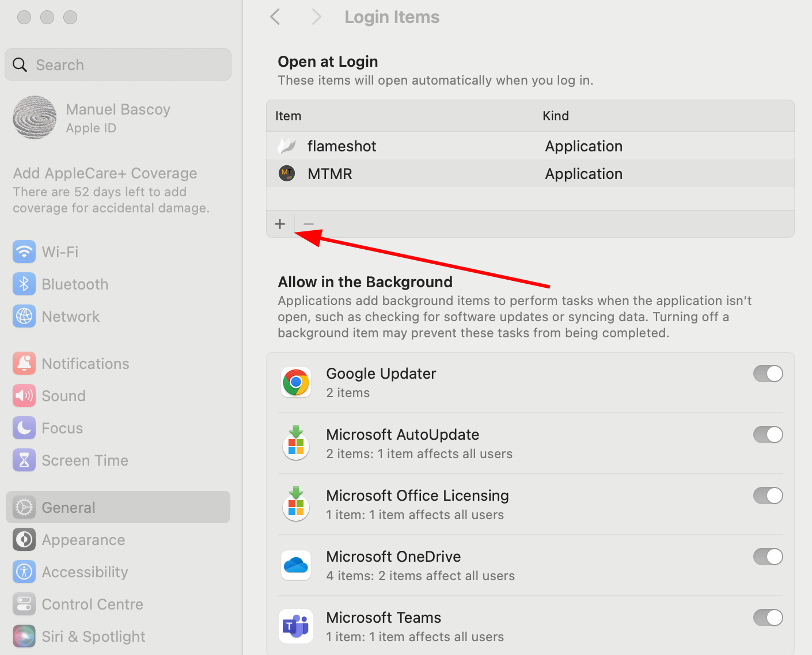Click the Manuel Bascoy profile avatar
Screen dimensions: 812x655
click(x=35, y=117)
